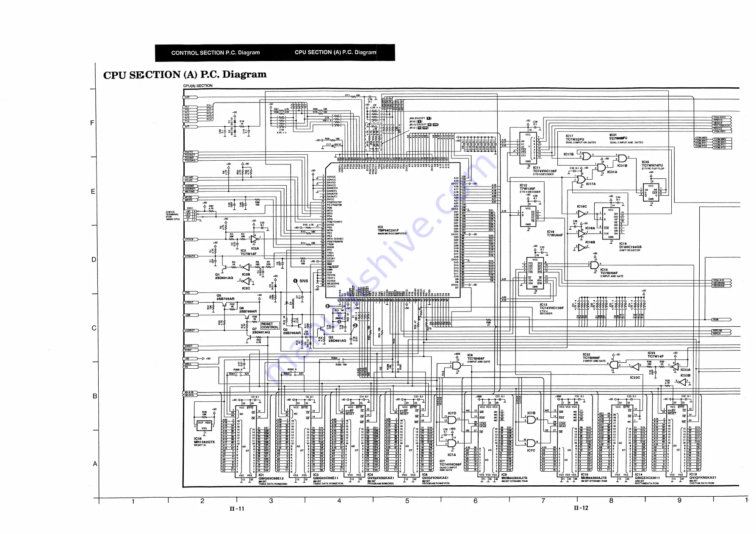756x534 pixels.
Task: Click the IC31A AND gate symbol
Action: pos(601,167)
